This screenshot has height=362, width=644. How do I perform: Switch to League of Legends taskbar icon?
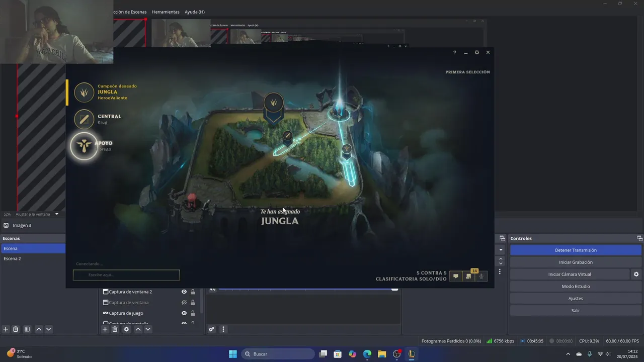[x=412, y=354]
